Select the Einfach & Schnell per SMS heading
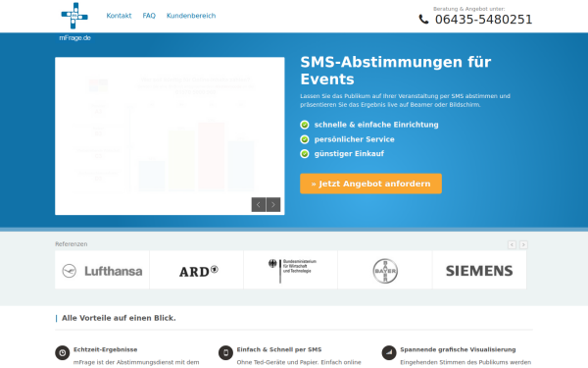Viewport: 588px width, 368px height. (279, 349)
